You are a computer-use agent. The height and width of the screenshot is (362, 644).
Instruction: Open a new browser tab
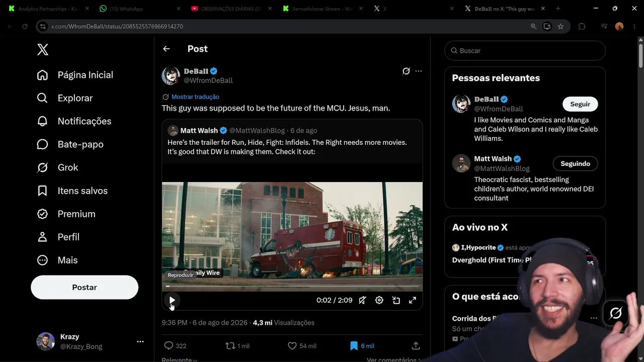[x=558, y=9]
